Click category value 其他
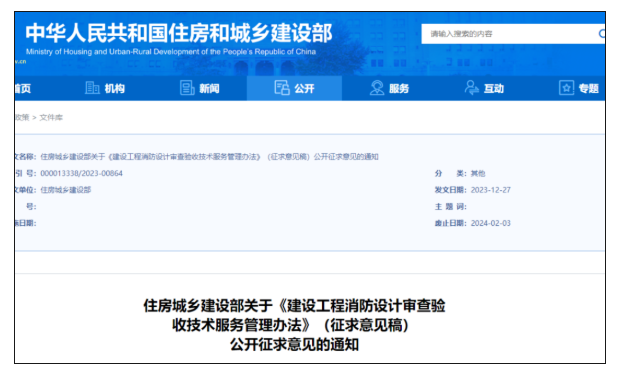The width and height of the screenshot is (620, 377). (x=478, y=173)
